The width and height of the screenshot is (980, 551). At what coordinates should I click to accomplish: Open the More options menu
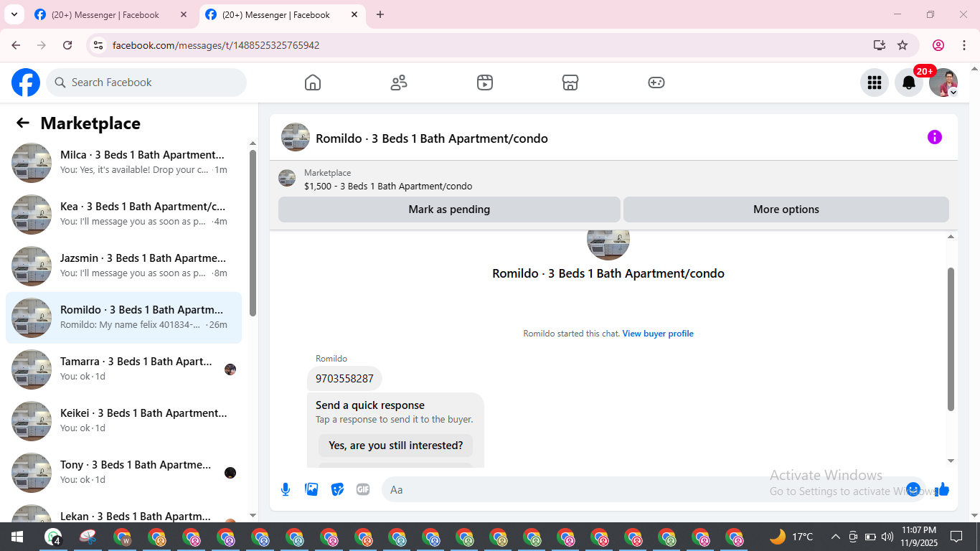786,209
